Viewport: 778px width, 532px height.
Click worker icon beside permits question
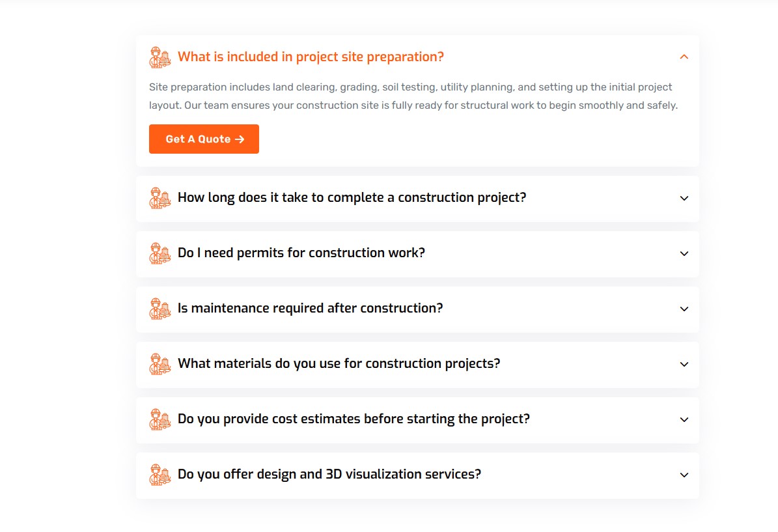tap(160, 253)
